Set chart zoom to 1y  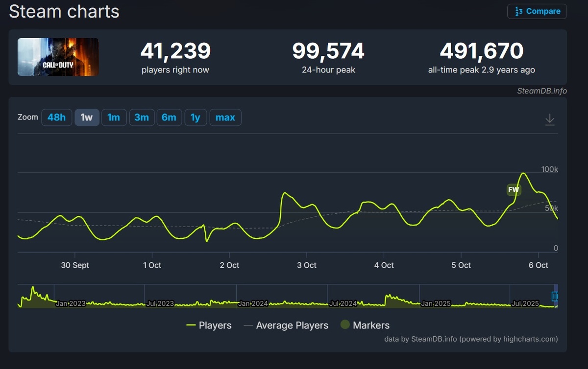point(196,117)
